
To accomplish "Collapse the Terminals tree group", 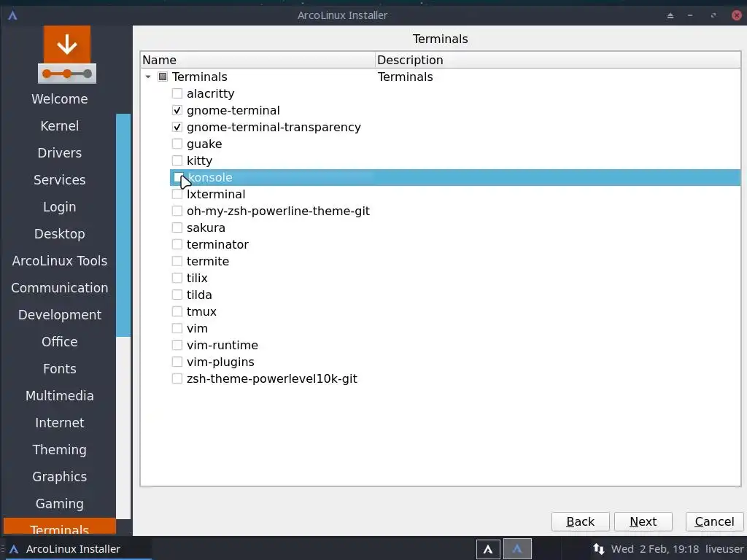I will [148, 77].
